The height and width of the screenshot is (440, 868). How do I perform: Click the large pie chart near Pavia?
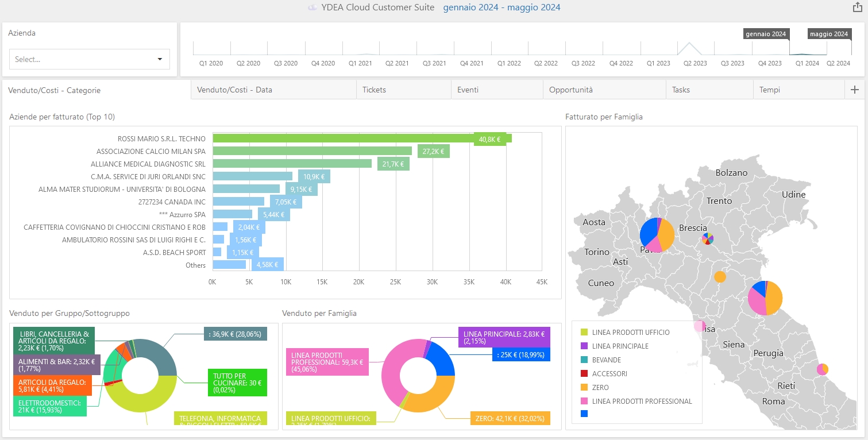coord(657,235)
